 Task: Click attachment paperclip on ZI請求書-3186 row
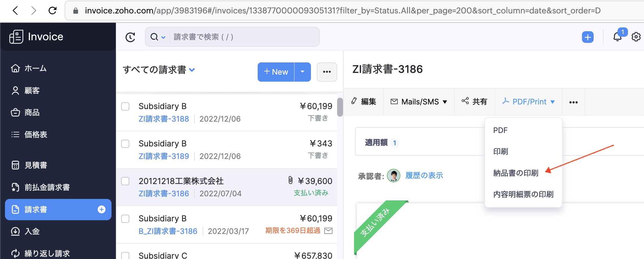coord(290,180)
